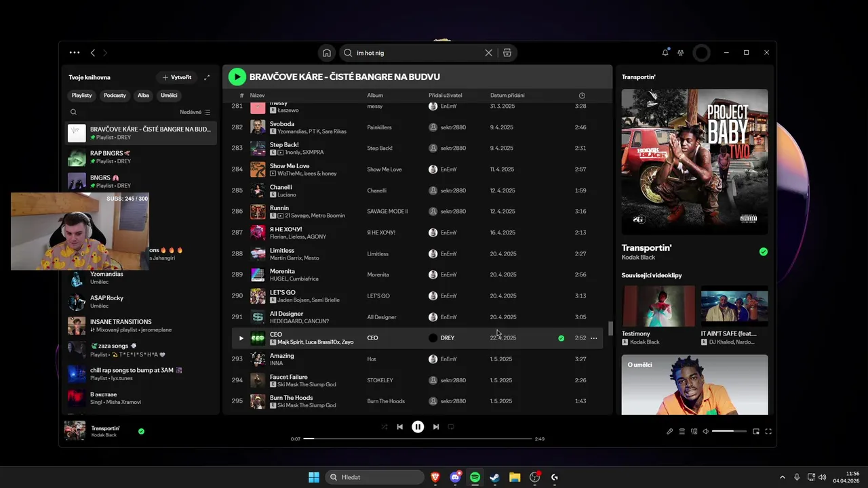The width and height of the screenshot is (868, 488).
Task: Filter the library by Alba
Action: 143,96
